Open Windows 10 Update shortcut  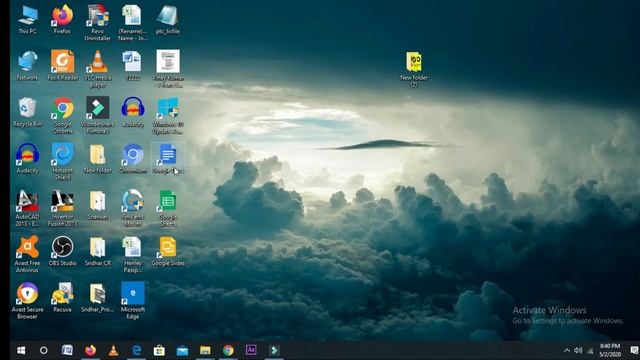pyautogui.click(x=168, y=116)
